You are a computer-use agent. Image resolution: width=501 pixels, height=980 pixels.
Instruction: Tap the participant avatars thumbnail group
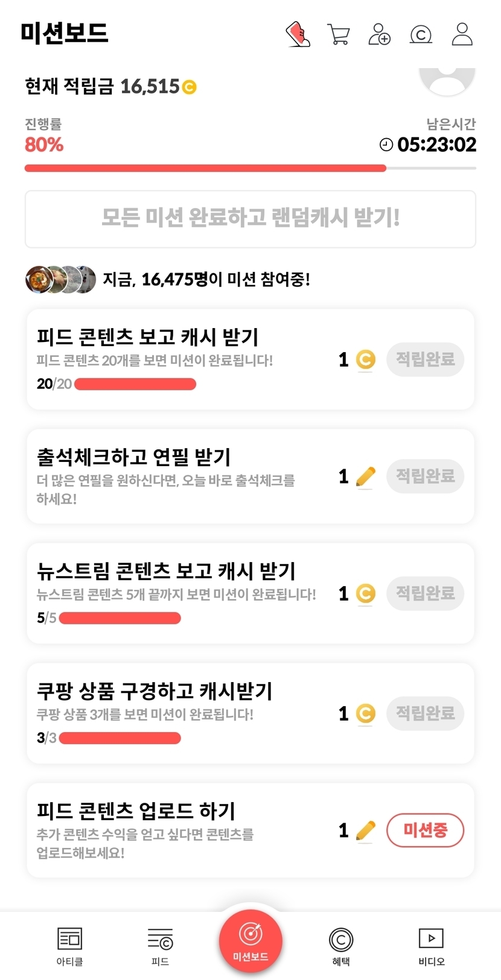click(60, 279)
